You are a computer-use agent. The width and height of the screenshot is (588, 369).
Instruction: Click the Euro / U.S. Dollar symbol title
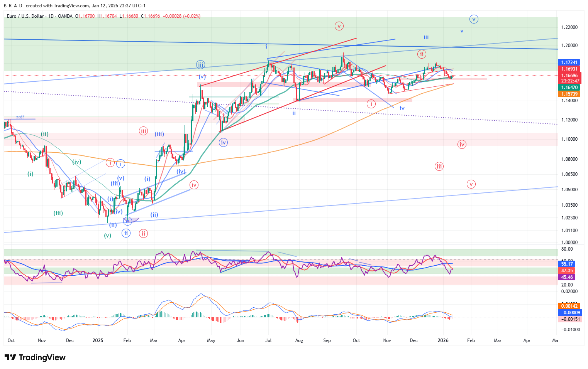(x=25, y=16)
